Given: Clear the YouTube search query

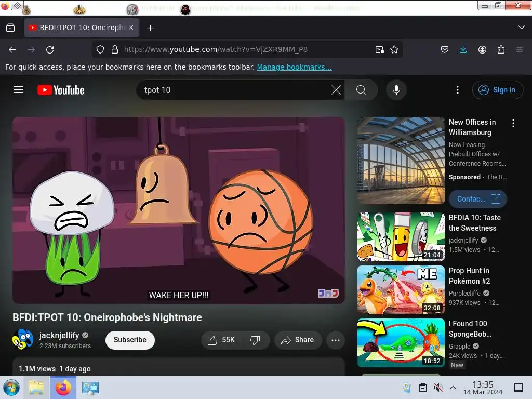Looking at the screenshot, I should tap(336, 90).
